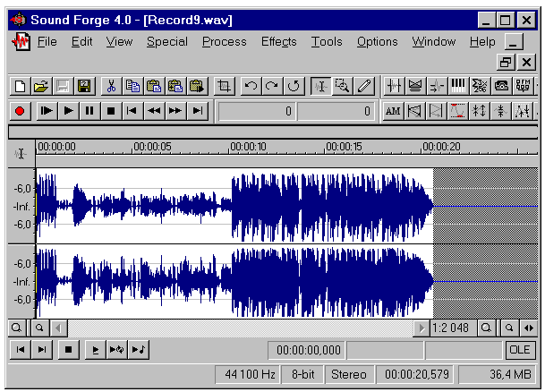Pause playback in the transport toolbar
545x392 pixels.
click(89, 111)
